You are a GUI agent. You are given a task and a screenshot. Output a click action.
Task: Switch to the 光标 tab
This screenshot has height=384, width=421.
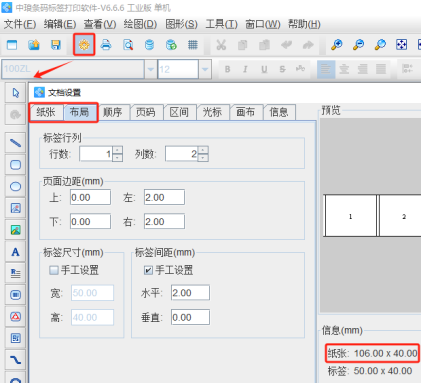pyautogui.click(x=212, y=112)
